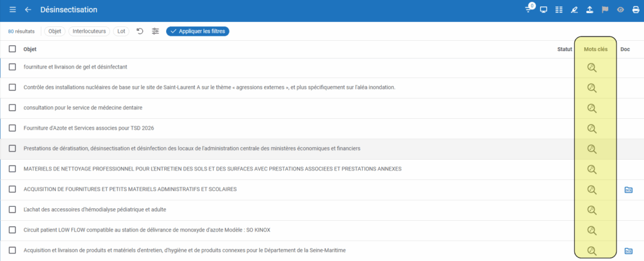Viewport: 644px width, 261px height.
Task: Click the Mots clés column header
Action: [x=595, y=49]
